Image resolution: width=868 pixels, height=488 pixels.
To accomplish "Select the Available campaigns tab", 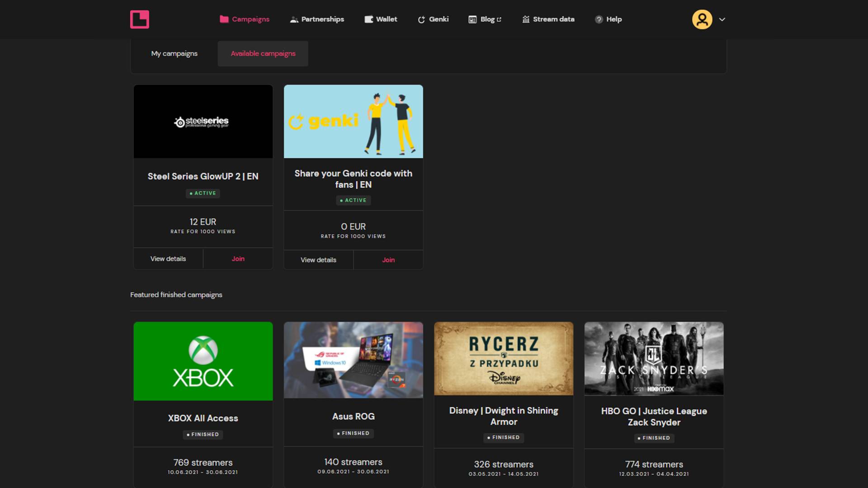I will tap(263, 53).
